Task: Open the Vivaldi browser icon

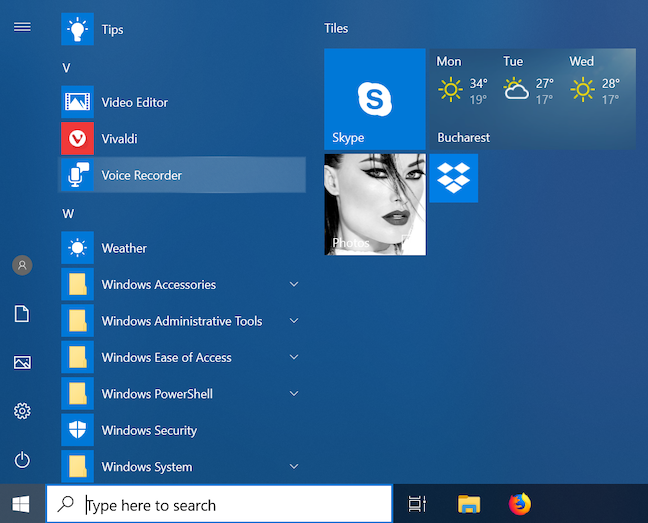Action: pyautogui.click(x=77, y=138)
